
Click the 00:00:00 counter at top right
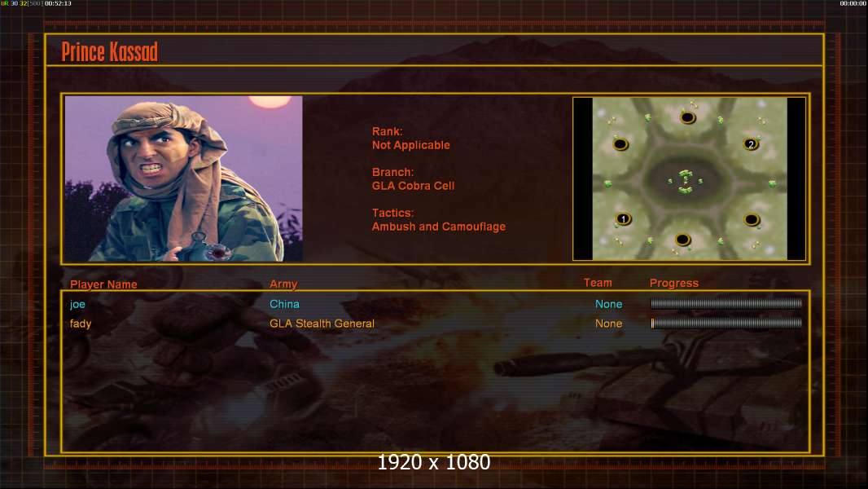tap(853, 3)
